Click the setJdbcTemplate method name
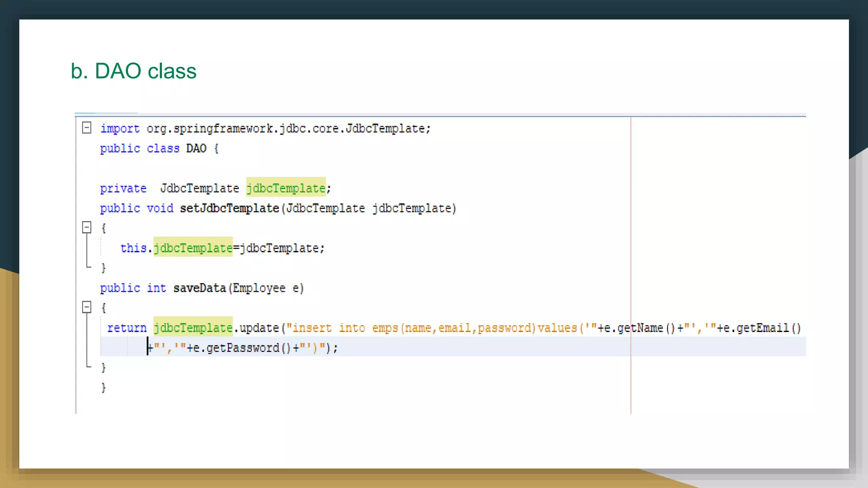This screenshot has width=868, height=488. point(229,208)
